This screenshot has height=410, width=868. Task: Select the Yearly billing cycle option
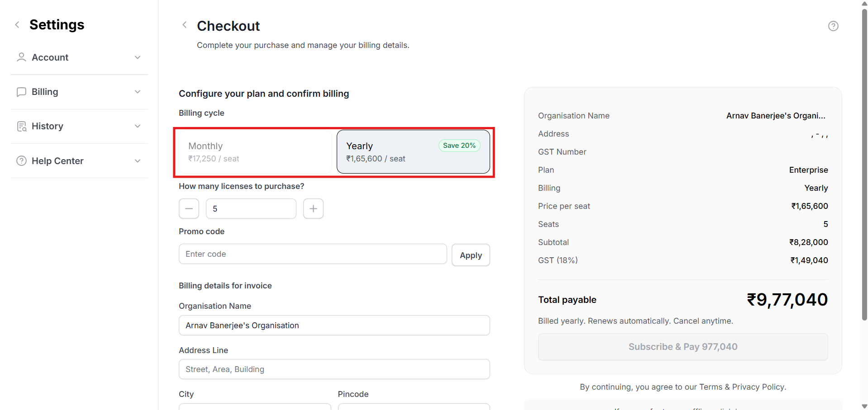[413, 152]
